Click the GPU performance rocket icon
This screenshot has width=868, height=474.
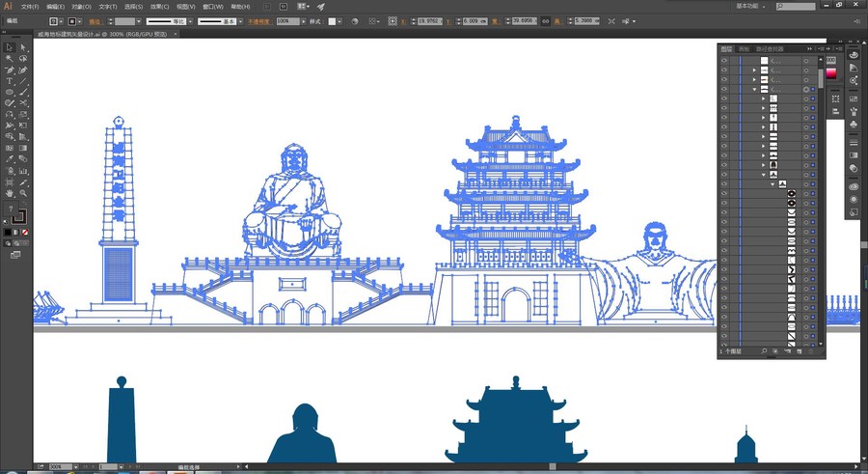click(x=321, y=7)
